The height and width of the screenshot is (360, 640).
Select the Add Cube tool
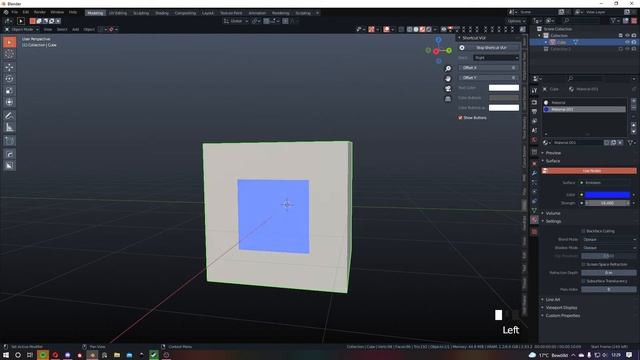[9, 141]
